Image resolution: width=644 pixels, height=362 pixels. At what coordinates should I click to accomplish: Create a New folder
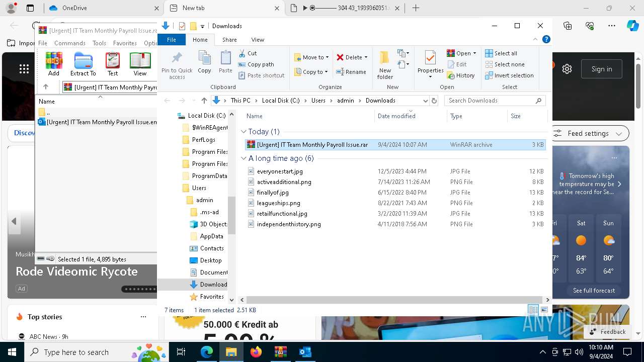pyautogui.click(x=385, y=65)
